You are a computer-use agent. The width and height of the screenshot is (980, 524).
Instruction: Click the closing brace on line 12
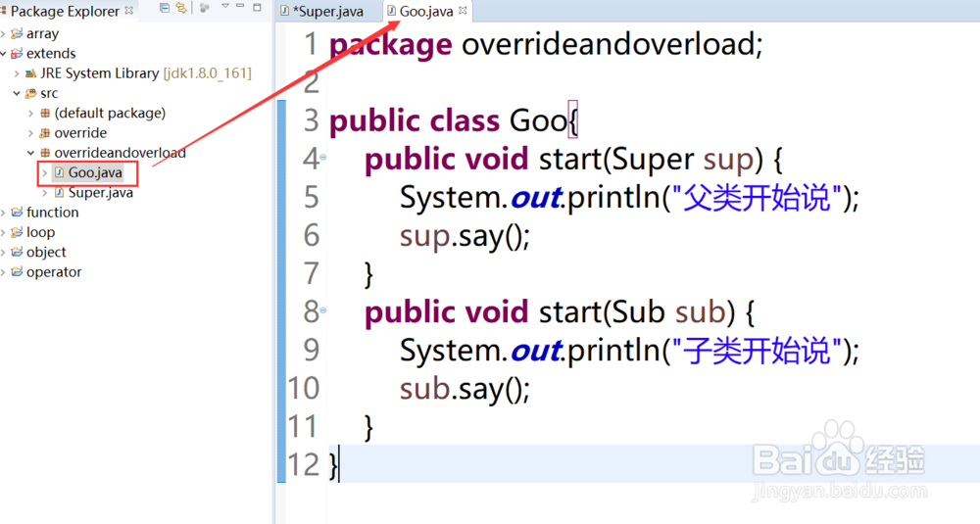point(333,466)
